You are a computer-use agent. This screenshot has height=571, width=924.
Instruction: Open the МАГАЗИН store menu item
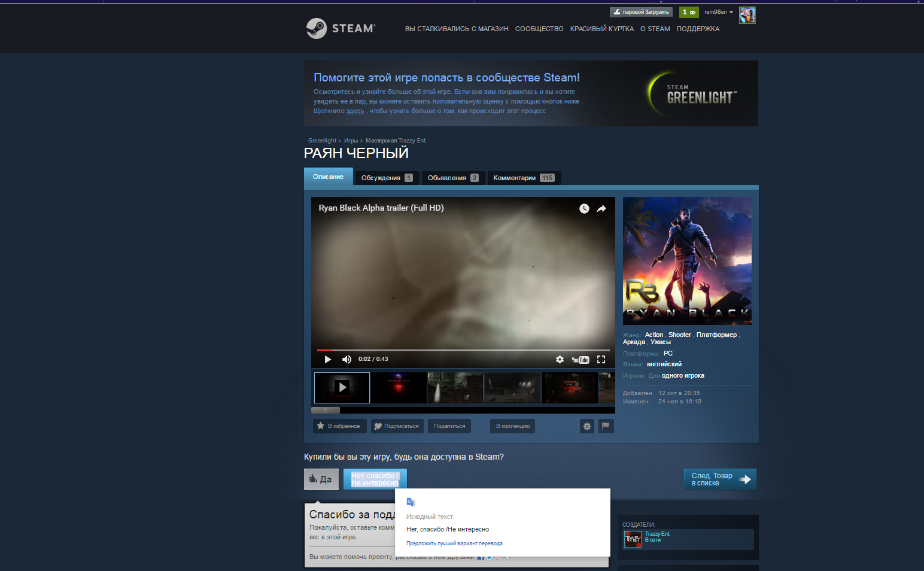(x=457, y=29)
